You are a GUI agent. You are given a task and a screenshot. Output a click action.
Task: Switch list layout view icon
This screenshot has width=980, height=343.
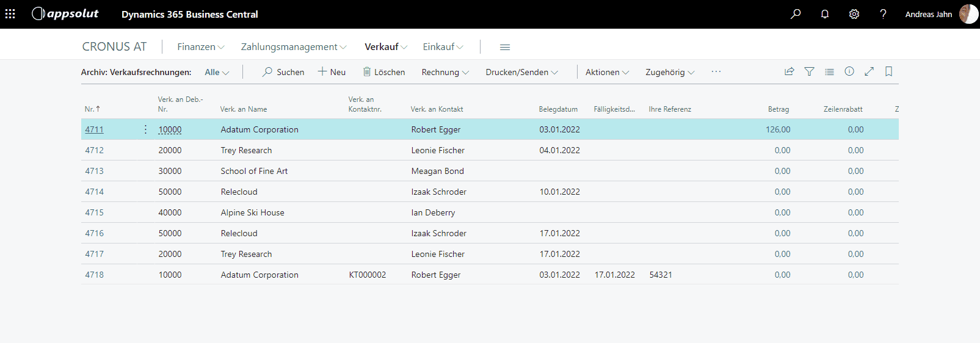point(829,71)
